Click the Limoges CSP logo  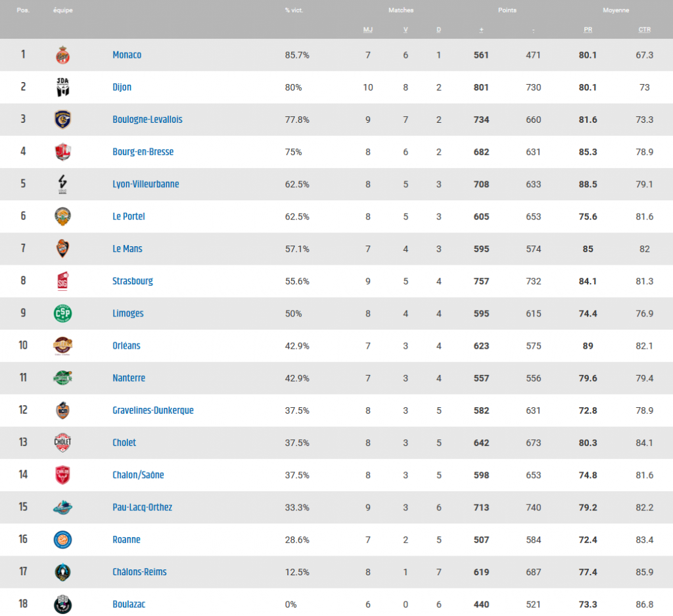(62, 313)
